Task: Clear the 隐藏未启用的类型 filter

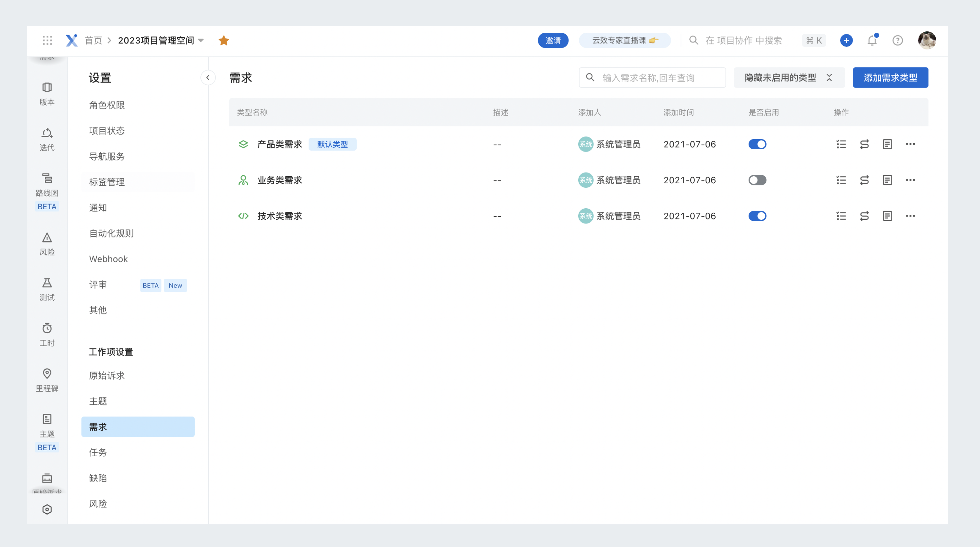Action: pos(829,78)
